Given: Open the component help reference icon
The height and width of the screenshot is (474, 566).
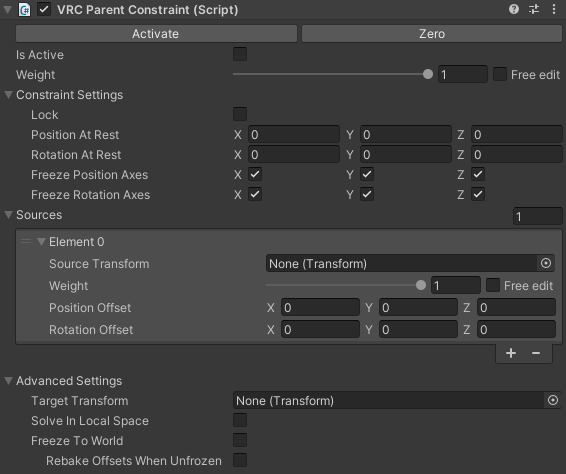Looking at the screenshot, I should (514, 9).
